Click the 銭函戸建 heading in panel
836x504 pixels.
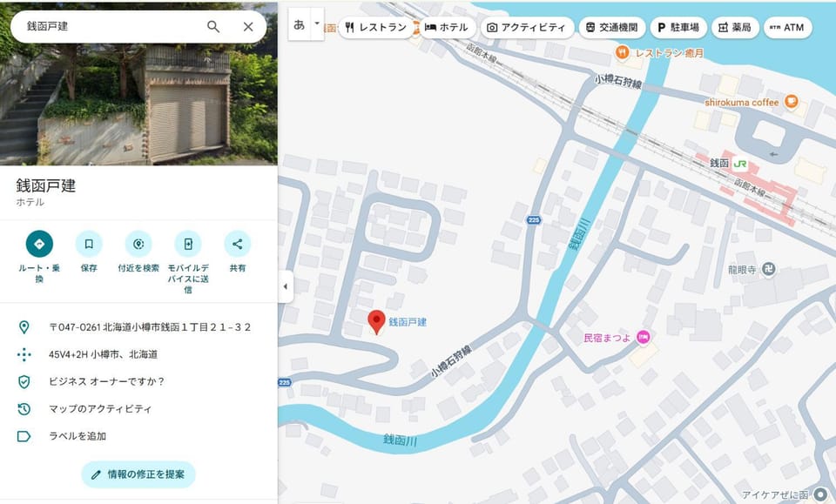(x=46, y=185)
